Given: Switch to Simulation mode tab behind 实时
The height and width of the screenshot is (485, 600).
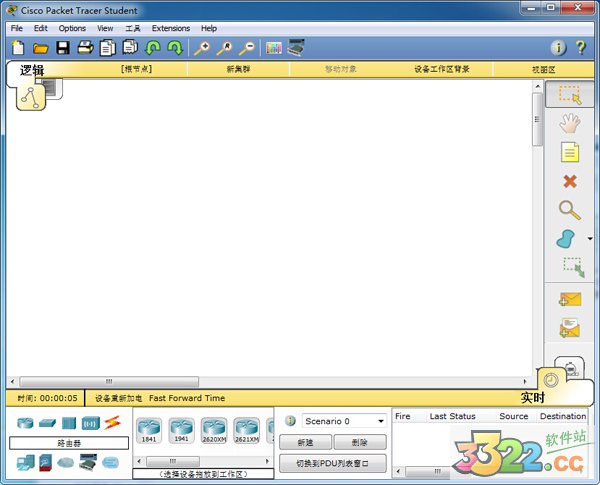Looking at the screenshot, I should 570,368.
